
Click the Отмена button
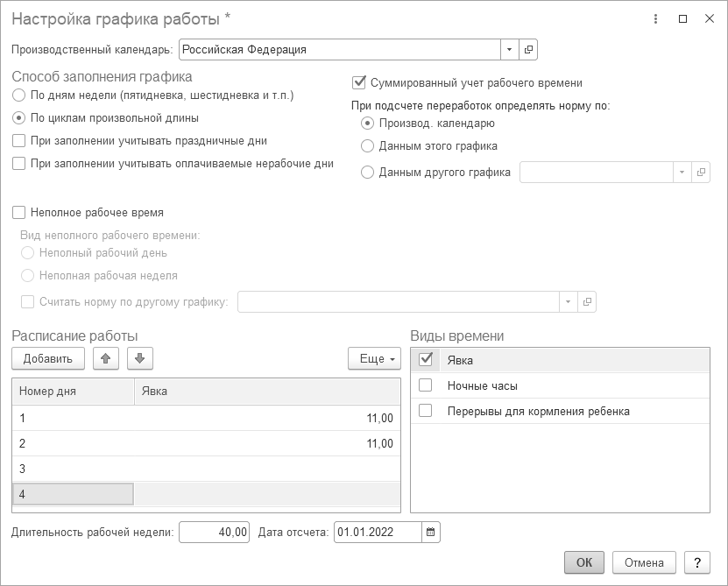[x=644, y=562]
